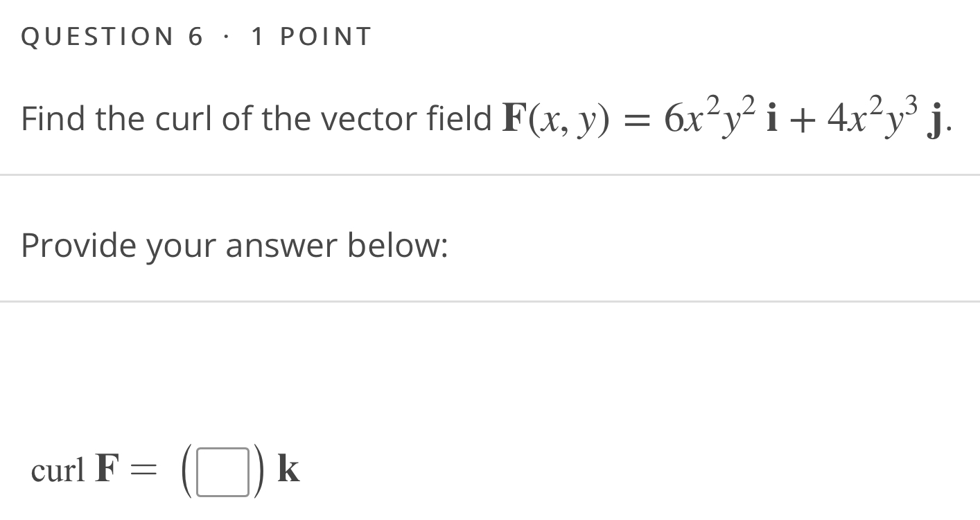Click the Provide your answer below text

pos(234,246)
